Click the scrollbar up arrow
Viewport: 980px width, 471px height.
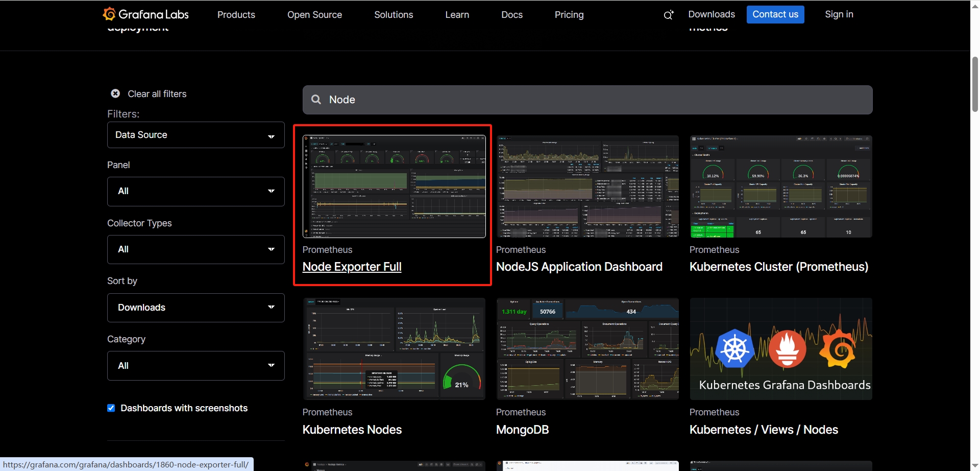click(x=975, y=5)
